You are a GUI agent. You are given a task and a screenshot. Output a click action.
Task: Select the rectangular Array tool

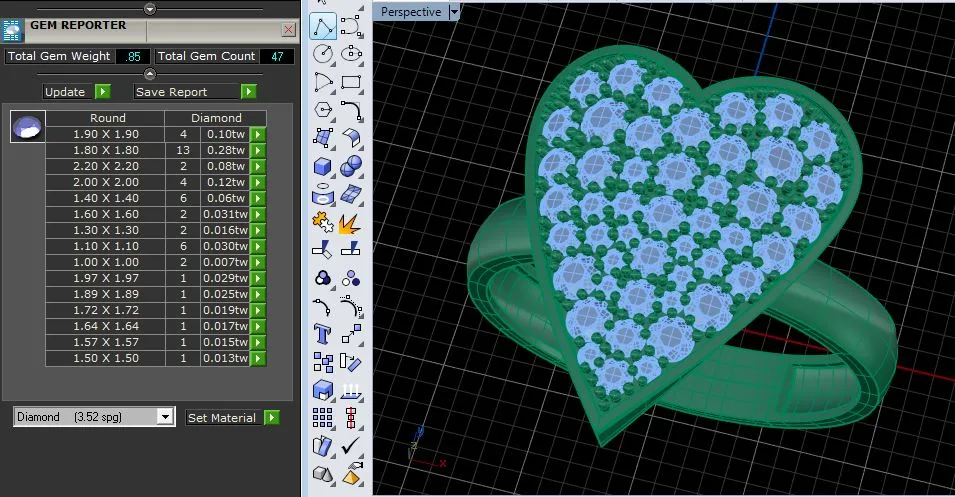pos(323,418)
